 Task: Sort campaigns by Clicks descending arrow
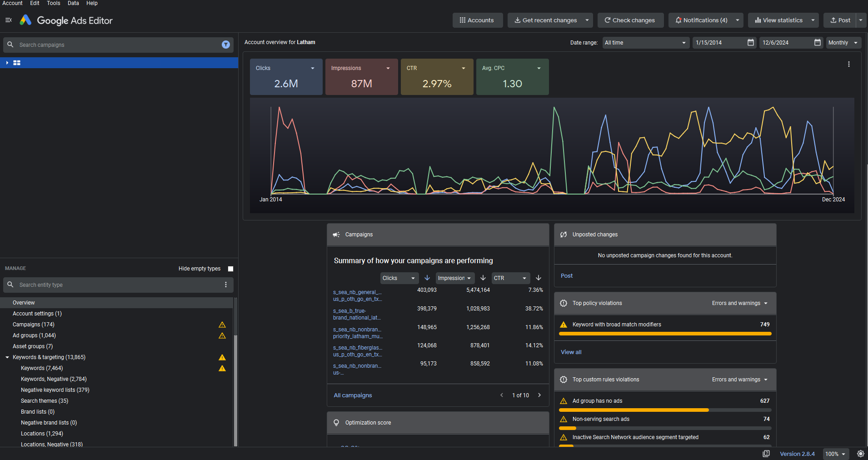pyautogui.click(x=427, y=278)
